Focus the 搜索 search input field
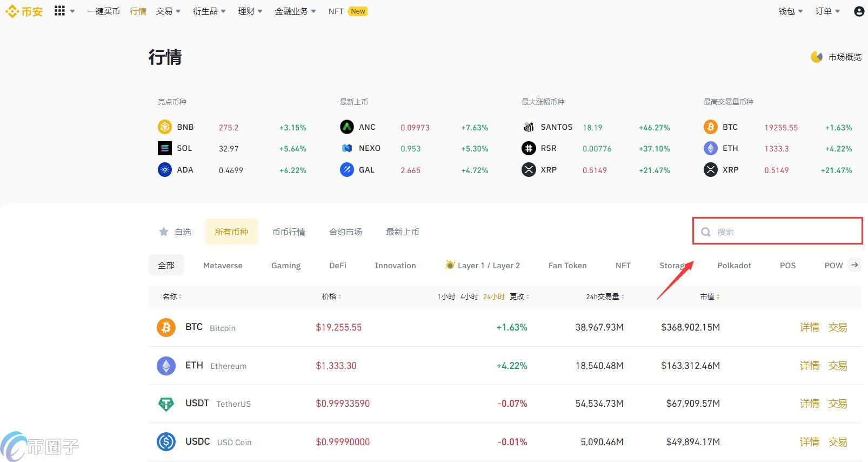The height and width of the screenshot is (462, 868). pyautogui.click(x=778, y=232)
